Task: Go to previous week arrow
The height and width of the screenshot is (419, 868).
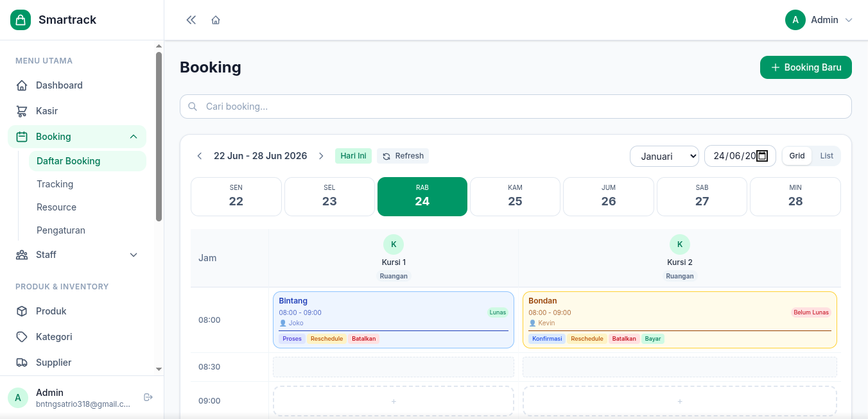Action: tap(200, 156)
